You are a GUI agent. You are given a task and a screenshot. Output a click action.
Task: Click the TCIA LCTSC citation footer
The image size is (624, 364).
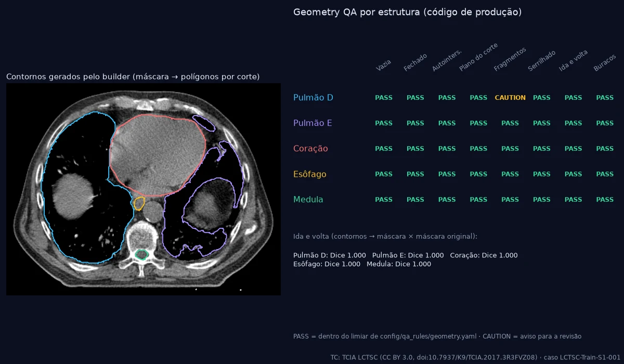coord(475,358)
